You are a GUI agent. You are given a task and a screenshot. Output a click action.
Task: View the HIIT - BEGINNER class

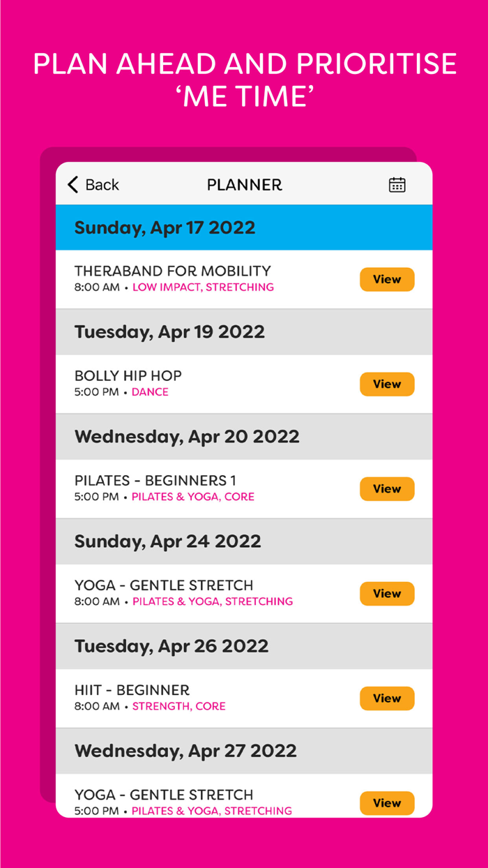(x=386, y=698)
